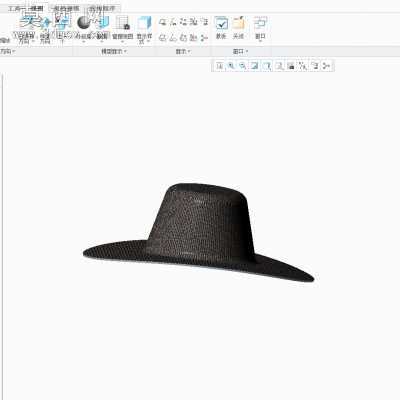400x400 pixels.
Task: Toggle axis display in 显示 group
Action: (173, 22)
